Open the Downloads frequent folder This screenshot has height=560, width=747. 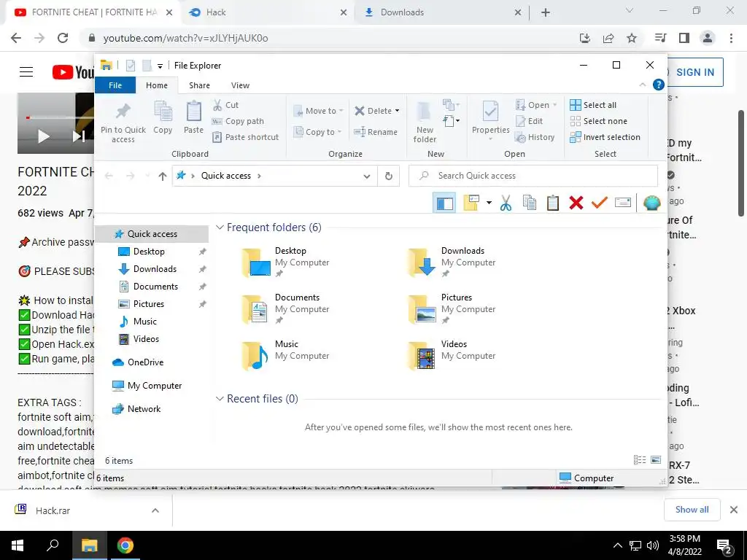pyautogui.click(x=452, y=262)
